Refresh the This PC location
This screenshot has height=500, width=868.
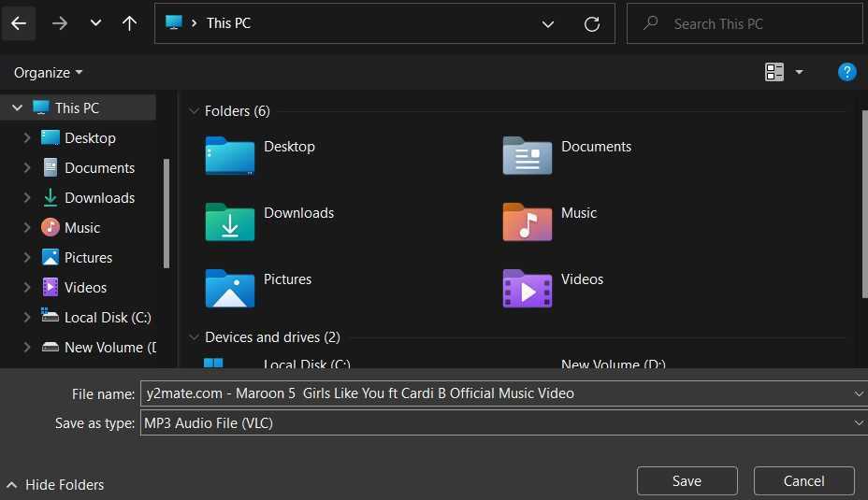pyautogui.click(x=592, y=23)
